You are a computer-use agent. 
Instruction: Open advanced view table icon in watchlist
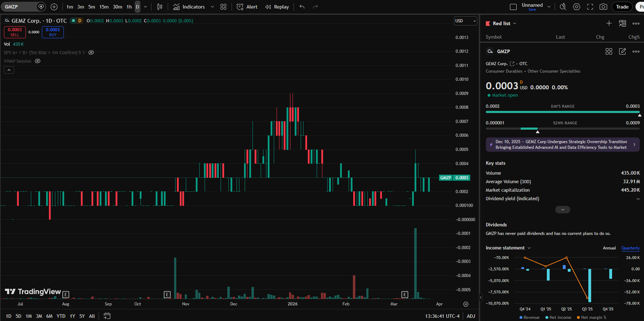pyautogui.click(x=623, y=23)
